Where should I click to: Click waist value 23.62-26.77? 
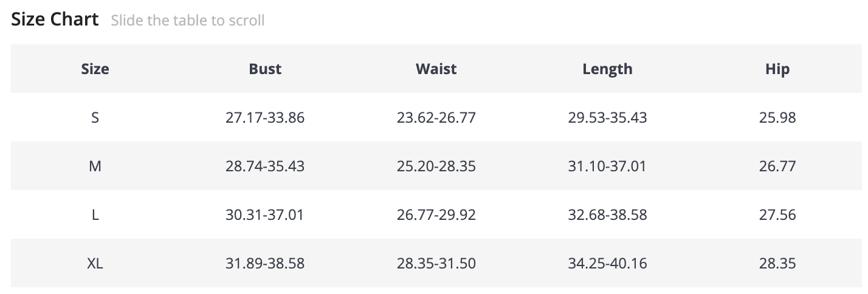point(436,118)
